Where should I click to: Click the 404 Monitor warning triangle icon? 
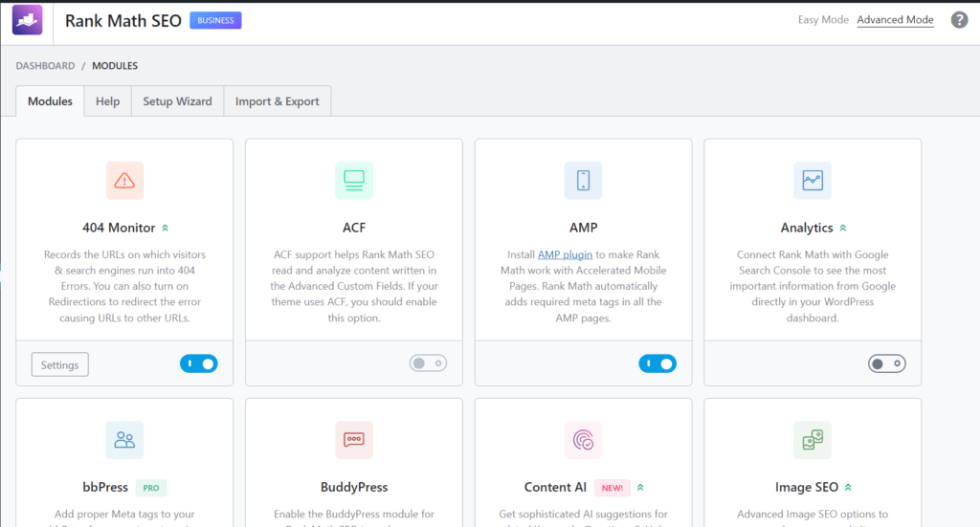[x=124, y=180]
